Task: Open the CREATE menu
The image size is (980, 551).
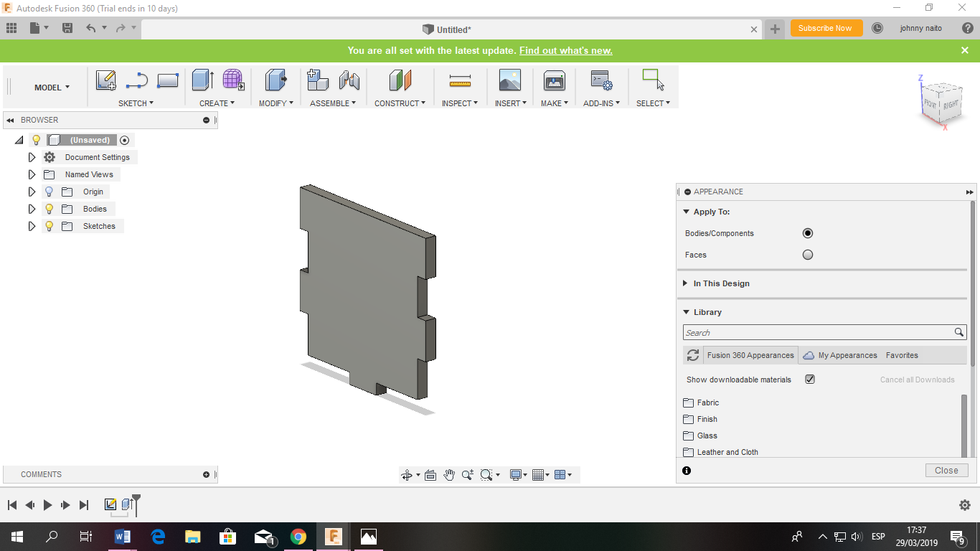Action: click(x=217, y=103)
